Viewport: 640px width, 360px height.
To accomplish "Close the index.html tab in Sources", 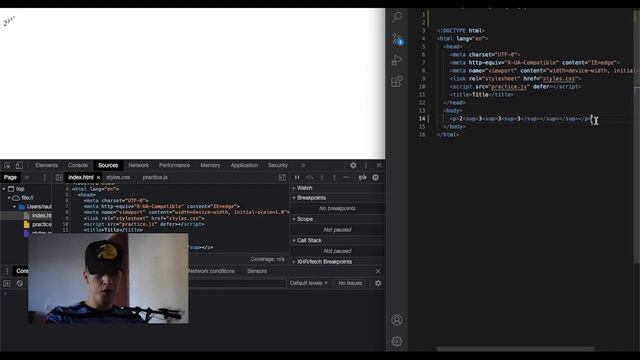I will click(x=98, y=178).
